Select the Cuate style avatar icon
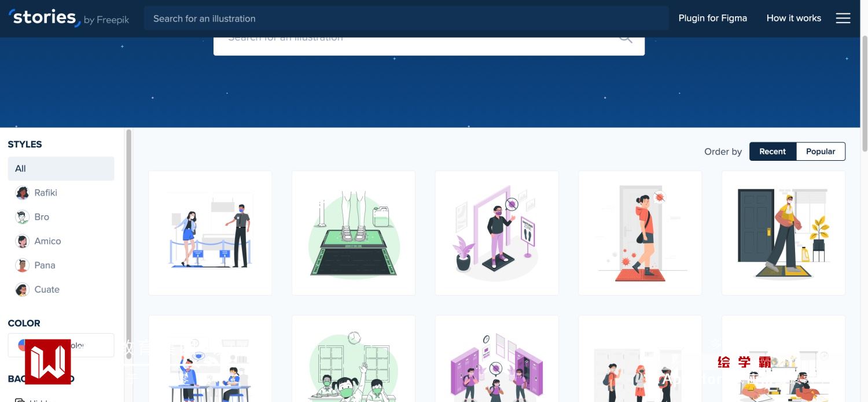Viewport: 868px width, 402px height. (23, 290)
